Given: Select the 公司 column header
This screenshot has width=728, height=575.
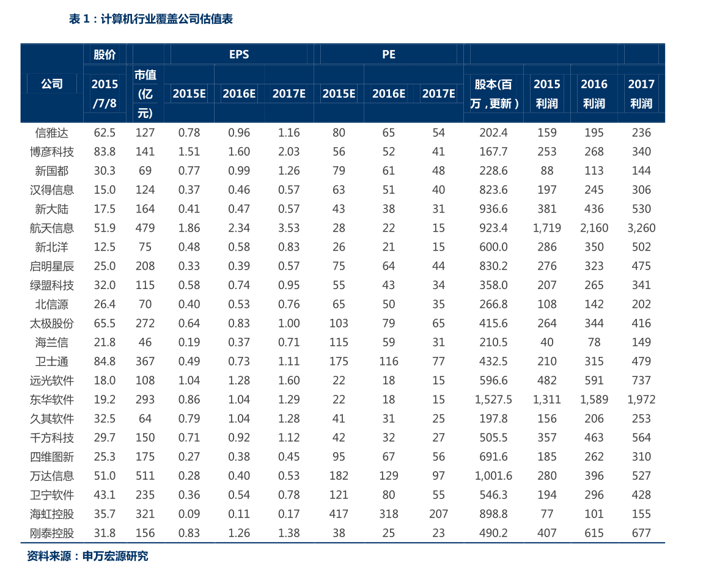Looking at the screenshot, I should click(x=51, y=84).
